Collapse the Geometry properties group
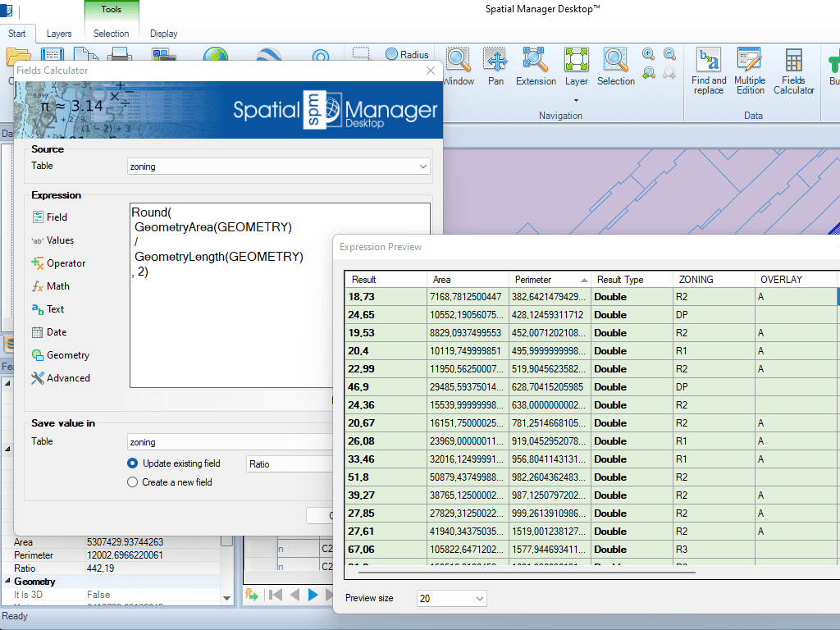 coord(7,581)
